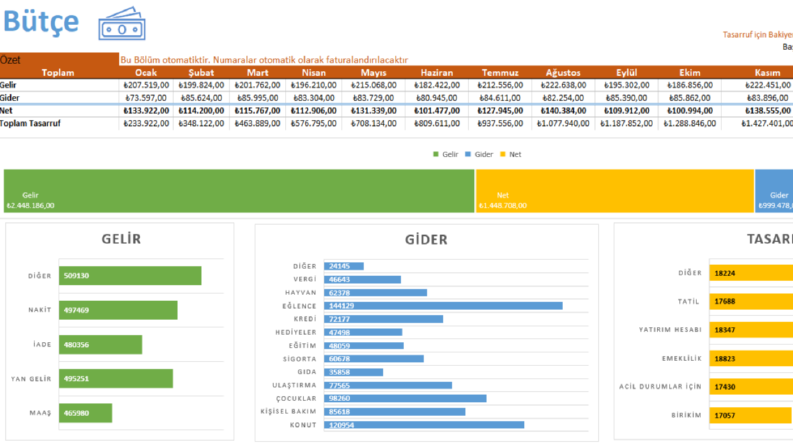Select the Ağustos month header
793x446 pixels.
tap(563, 73)
